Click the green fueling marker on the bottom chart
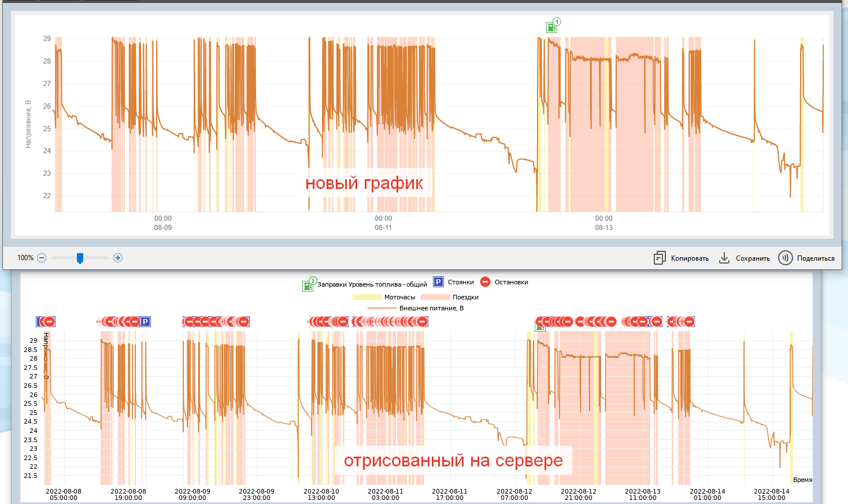 pyautogui.click(x=540, y=327)
